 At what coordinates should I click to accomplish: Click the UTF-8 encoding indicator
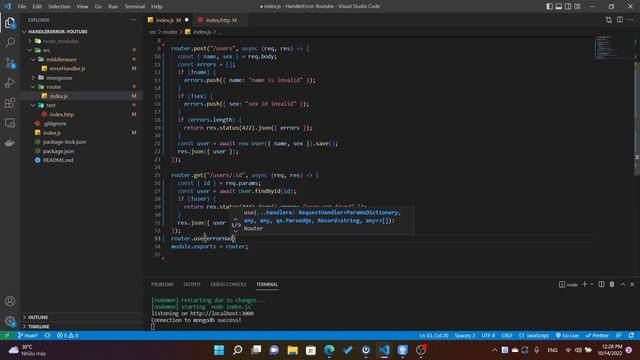488,336
